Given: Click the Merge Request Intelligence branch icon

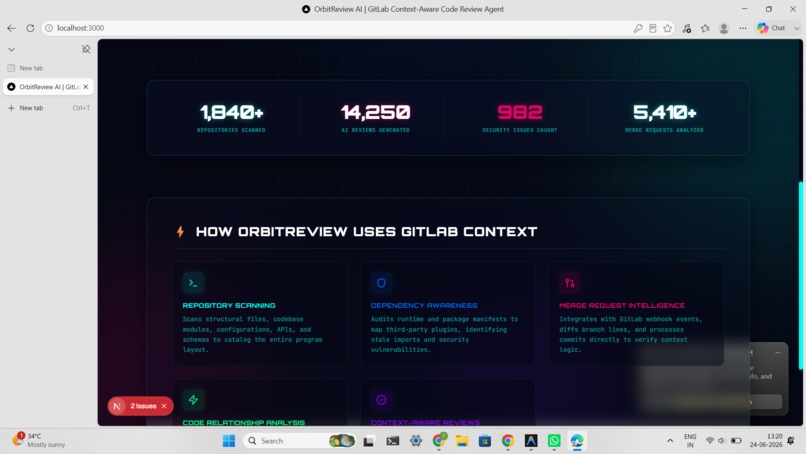Looking at the screenshot, I should pos(570,283).
